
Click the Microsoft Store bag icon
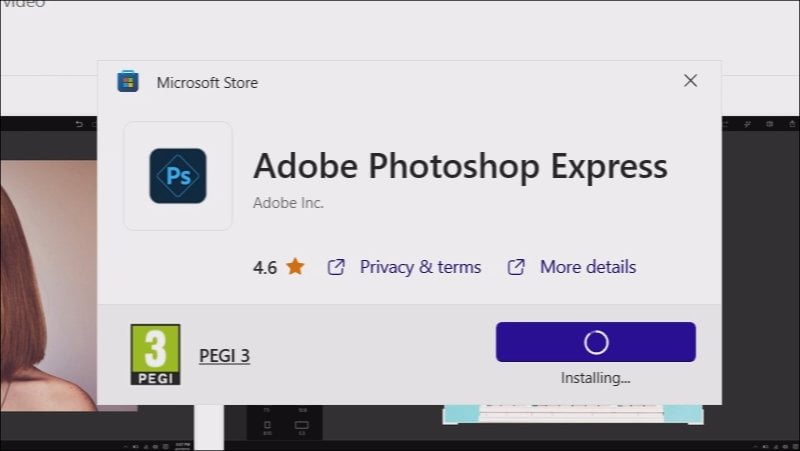click(x=128, y=81)
